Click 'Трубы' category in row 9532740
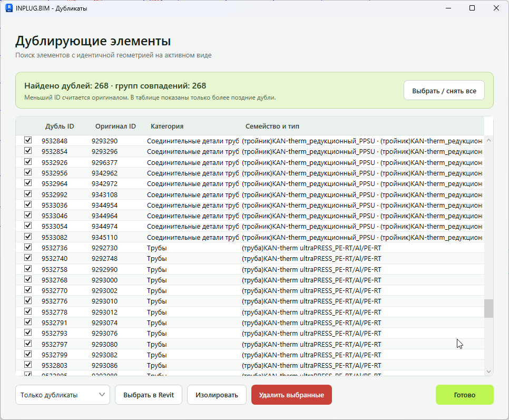 click(x=157, y=259)
